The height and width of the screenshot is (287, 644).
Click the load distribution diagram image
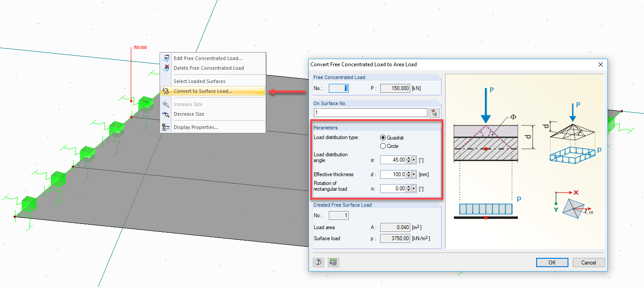[524, 161]
